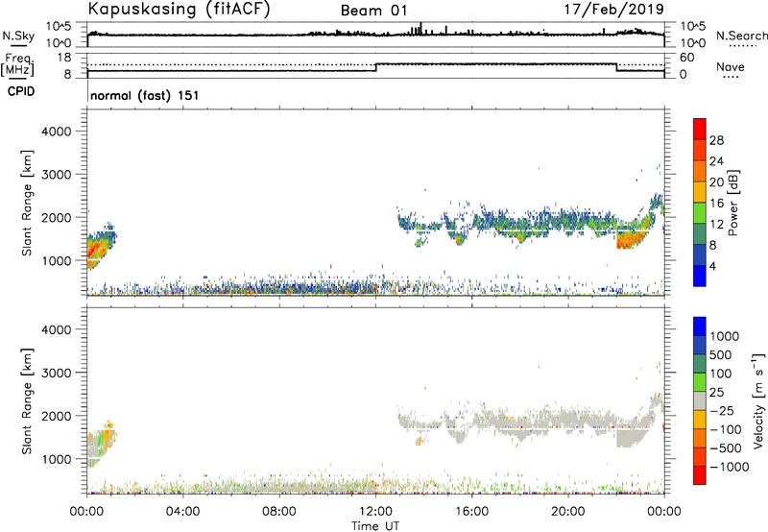Click the 'normal (fast) 151' text
The image size is (768, 532).
point(145,95)
